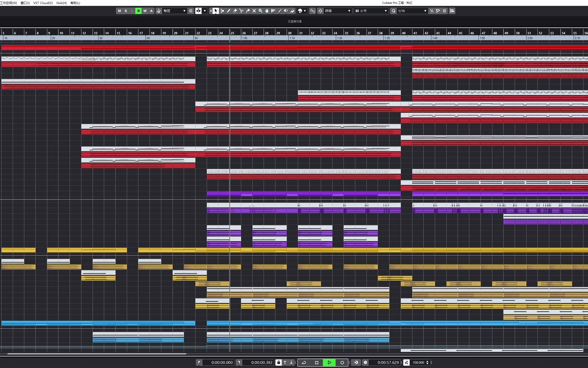Click bar 25 in the ruler
This screenshot has width=588, height=368.
232,33
